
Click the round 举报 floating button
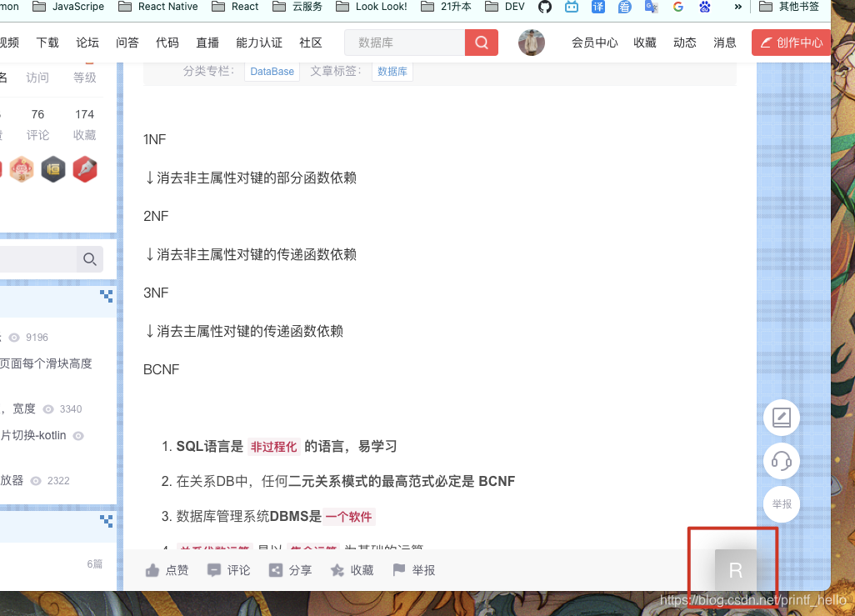point(782,504)
